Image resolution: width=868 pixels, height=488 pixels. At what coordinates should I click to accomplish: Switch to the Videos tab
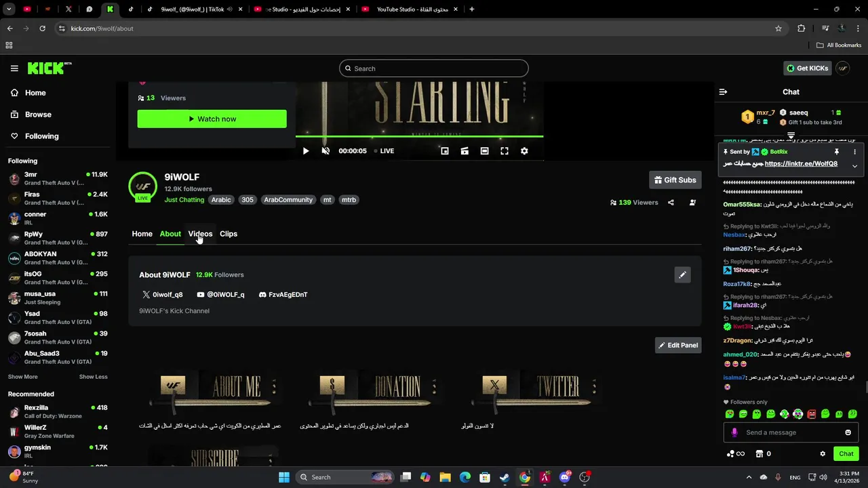tap(200, 234)
